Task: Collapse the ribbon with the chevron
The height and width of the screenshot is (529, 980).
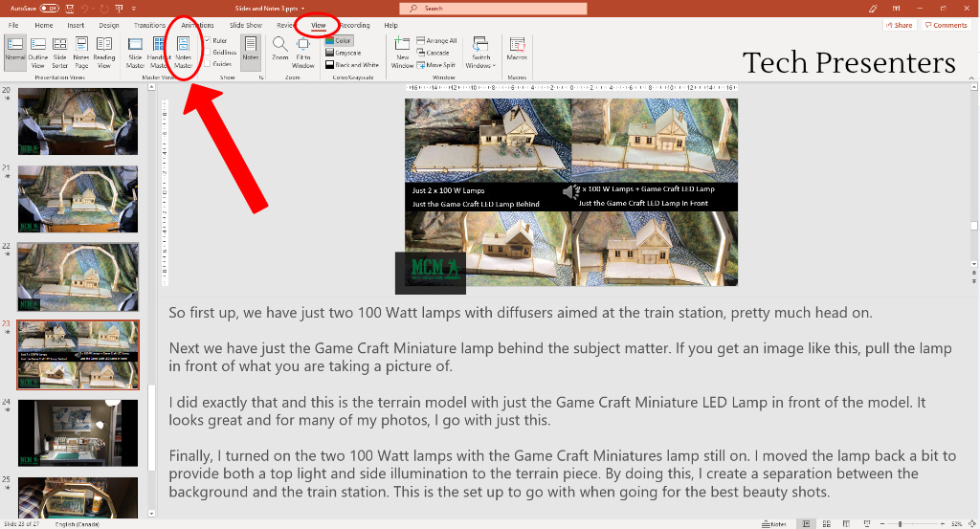Action: click(971, 77)
